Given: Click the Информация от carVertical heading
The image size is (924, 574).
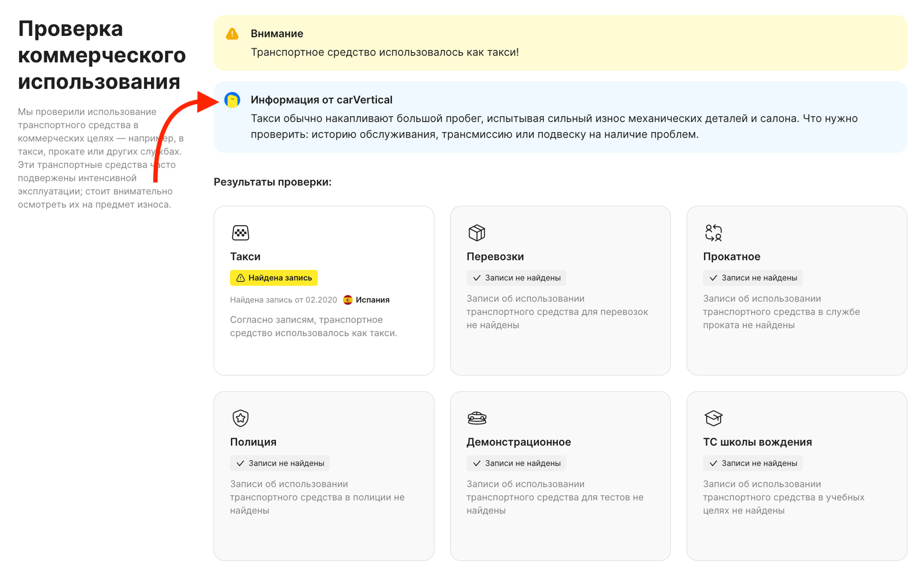Looking at the screenshot, I should [x=322, y=100].
